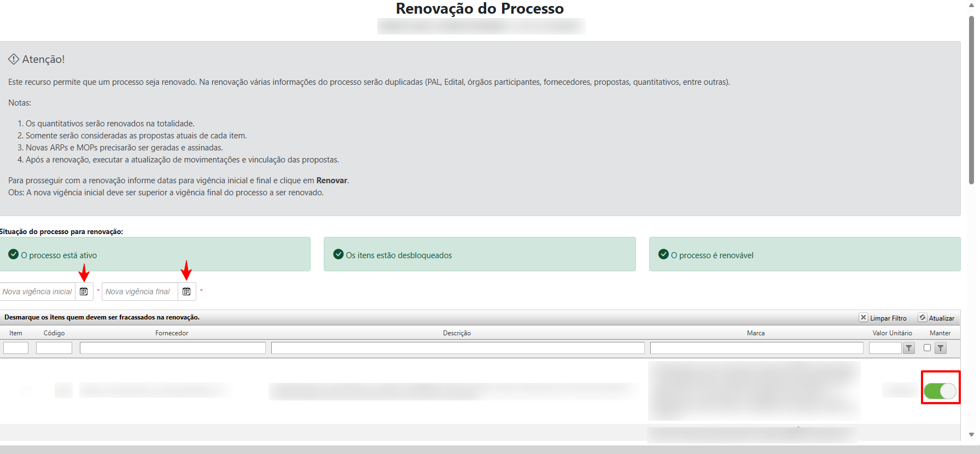Click the 'O processo é renovável' status checkmark
The image size is (980, 454).
(x=663, y=254)
